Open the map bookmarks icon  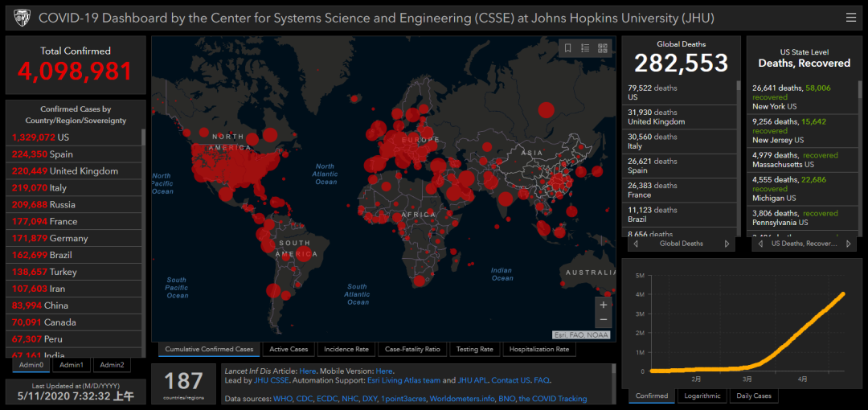pos(568,48)
